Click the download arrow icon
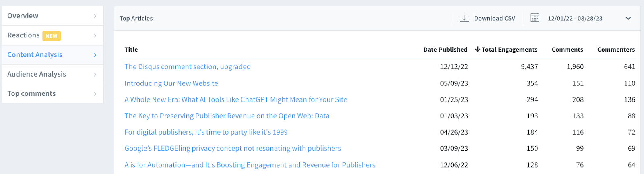Viewport: 644px width, 174px height. click(464, 18)
